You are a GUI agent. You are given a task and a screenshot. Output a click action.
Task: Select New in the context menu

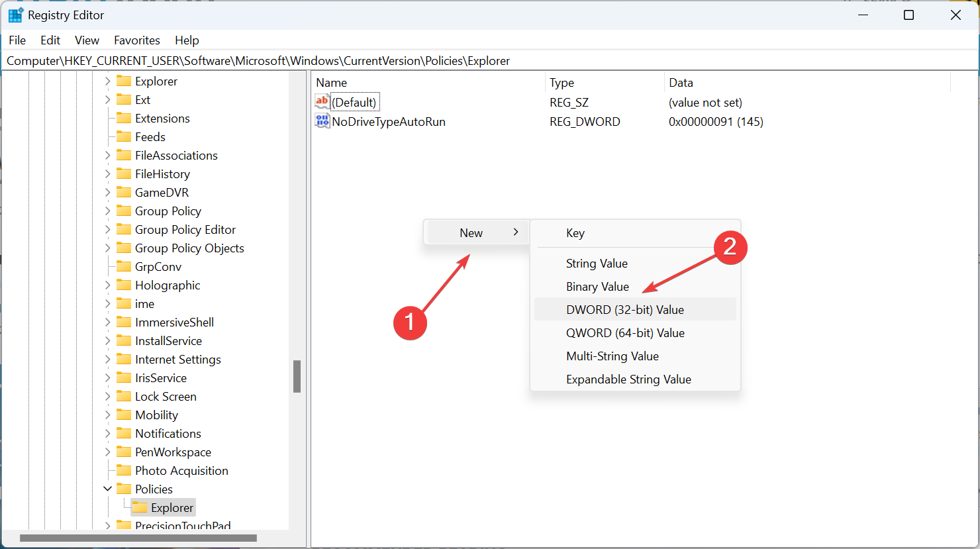(x=477, y=232)
